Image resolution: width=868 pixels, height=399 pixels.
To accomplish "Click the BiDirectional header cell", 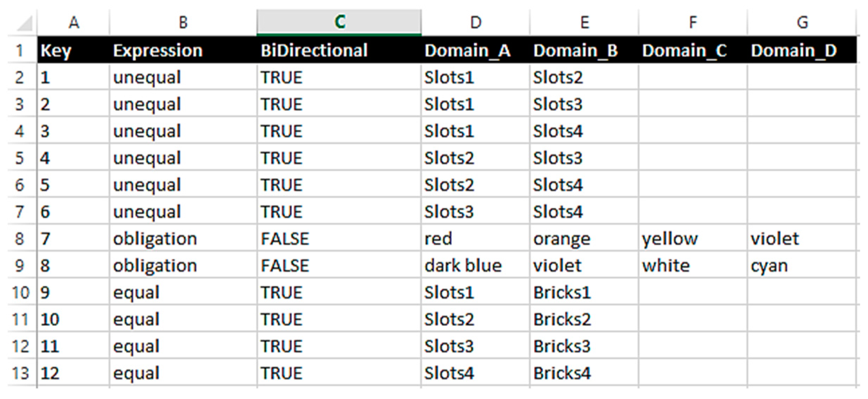I will pyautogui.click(x=314, y=51).
